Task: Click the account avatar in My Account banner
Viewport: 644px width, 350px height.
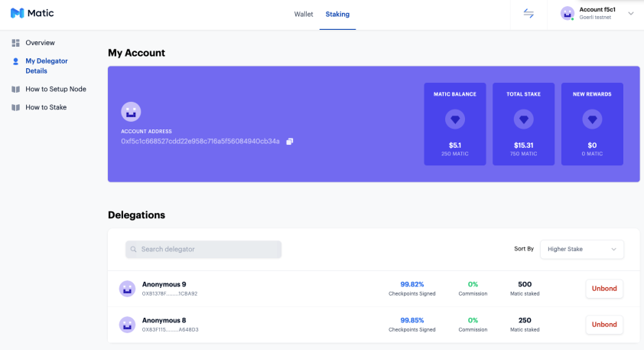Action: coord(131,112)
